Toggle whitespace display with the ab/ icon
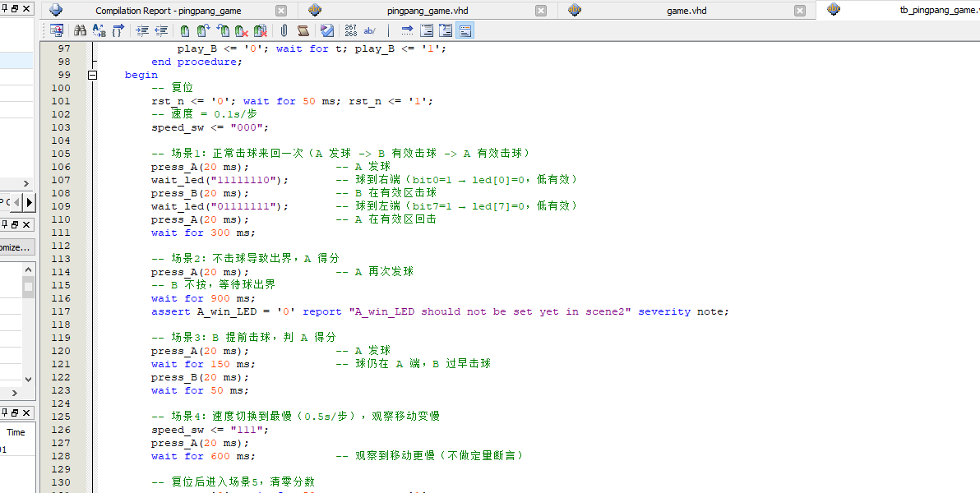Viewport: 980px width, 493px height. [369, 30]
